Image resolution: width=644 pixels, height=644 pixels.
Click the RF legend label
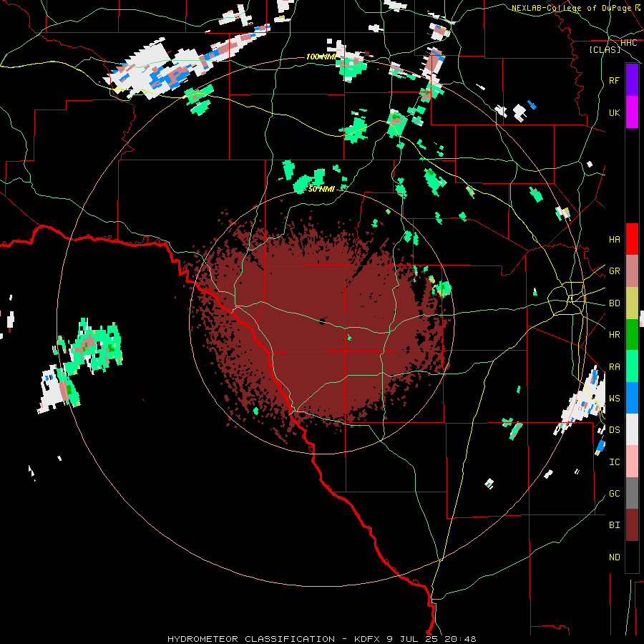615,80
